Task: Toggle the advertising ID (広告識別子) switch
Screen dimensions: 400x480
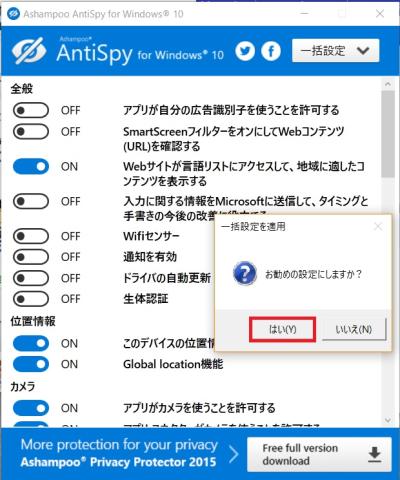Action: [31, 110]
